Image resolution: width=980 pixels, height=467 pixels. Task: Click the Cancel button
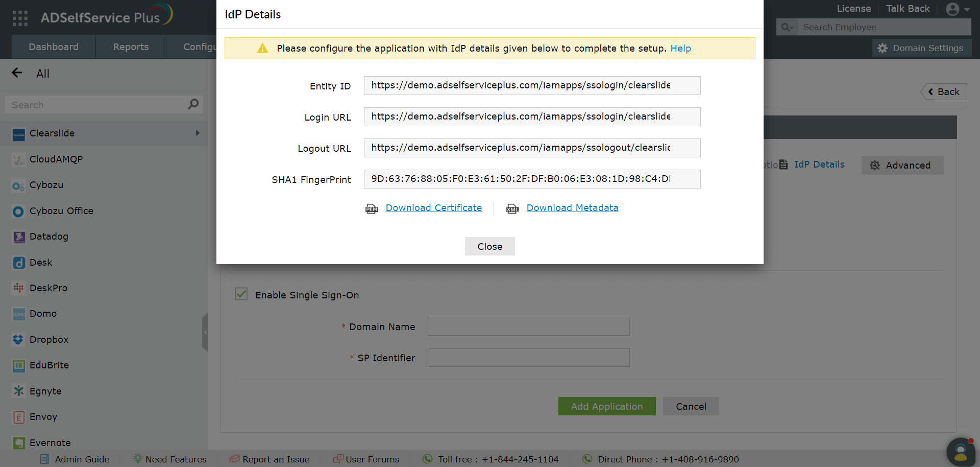(x=691, y=406)
